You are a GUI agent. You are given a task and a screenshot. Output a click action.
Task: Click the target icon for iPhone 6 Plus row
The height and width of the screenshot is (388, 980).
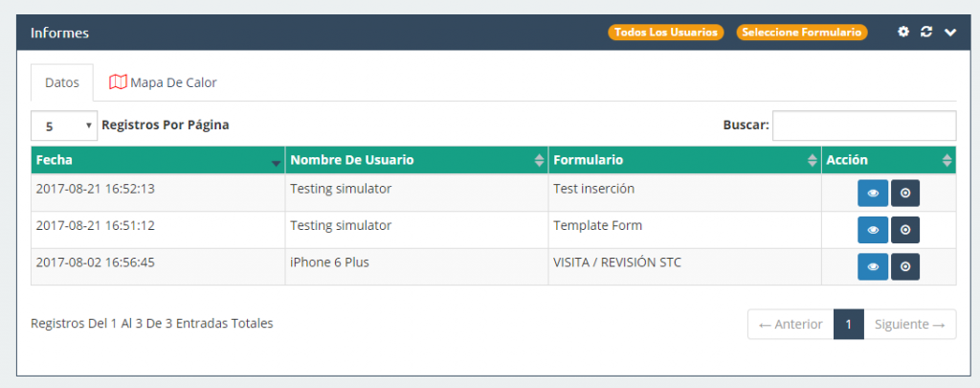tap(905, 267)
